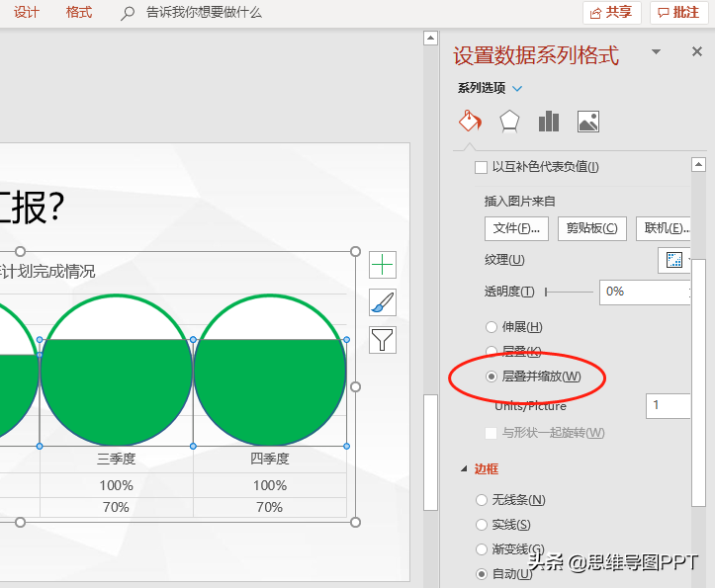Image resolution: width=715 pixels, height=588 pixels.
Task: Click the 告诉我你想要做什么 search box
Action: [x=204, y=12]
